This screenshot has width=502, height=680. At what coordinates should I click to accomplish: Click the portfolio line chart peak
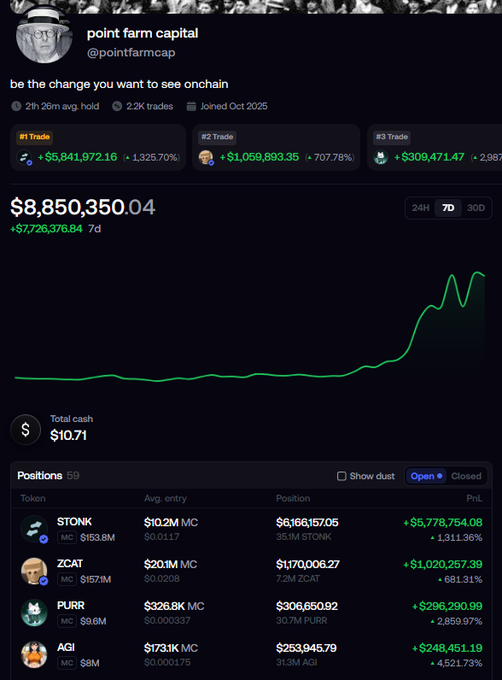coord(477,273)
